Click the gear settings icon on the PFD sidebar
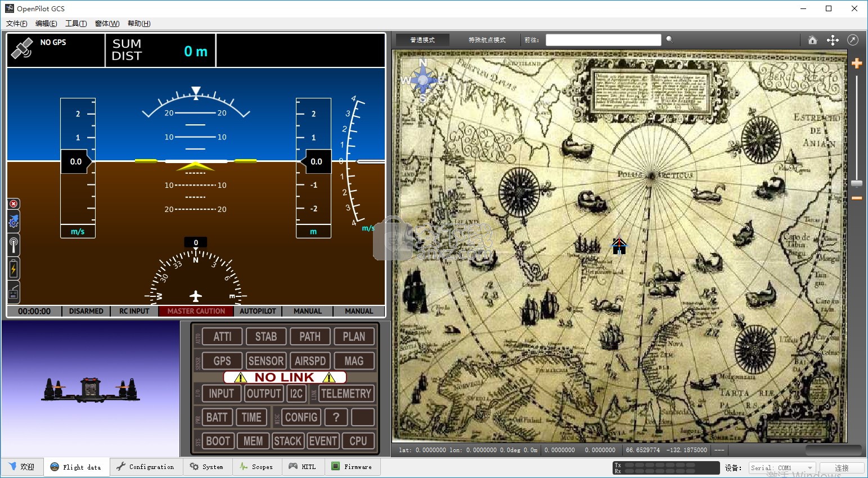 14,222
